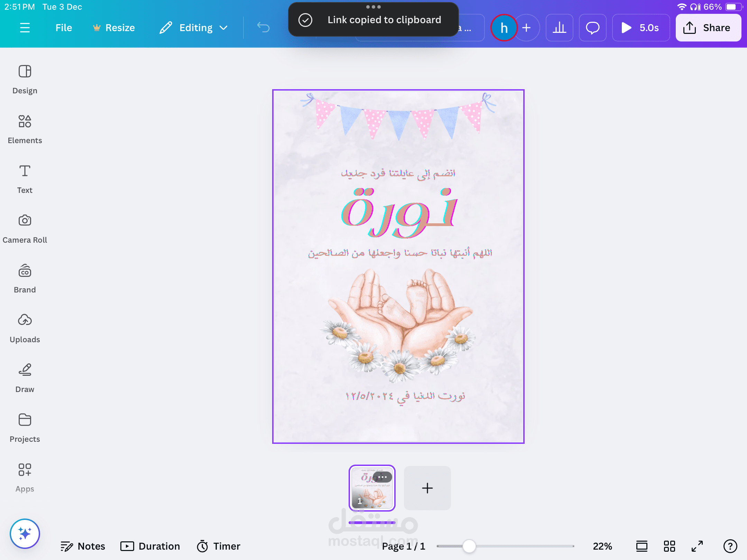This screenshot has height=560, width=747.
Task: Open the File menu
Action: coord(64,28)
